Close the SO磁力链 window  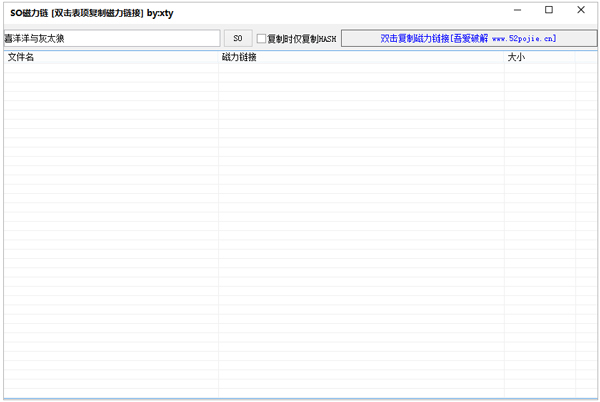click(x=581, y=10)
